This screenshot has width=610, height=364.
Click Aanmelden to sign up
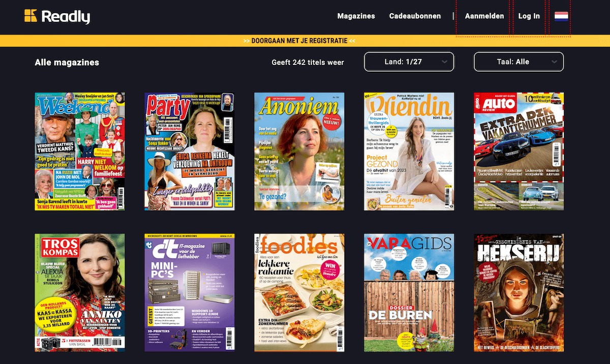484,16
